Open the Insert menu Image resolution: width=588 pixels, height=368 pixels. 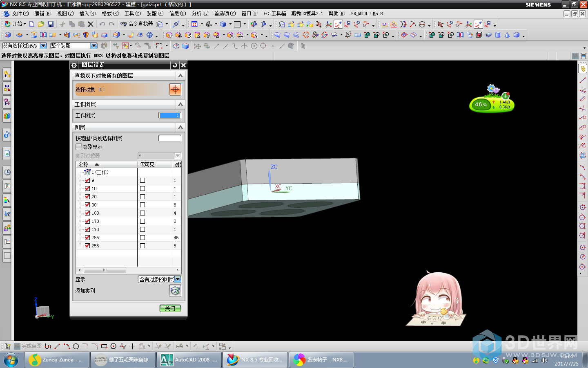click(88, 13)
